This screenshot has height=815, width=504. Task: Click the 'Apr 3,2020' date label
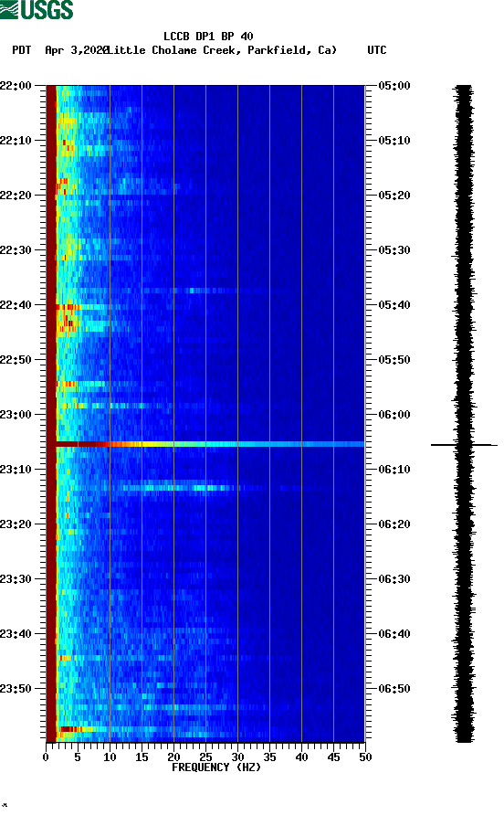pos(77,50)
